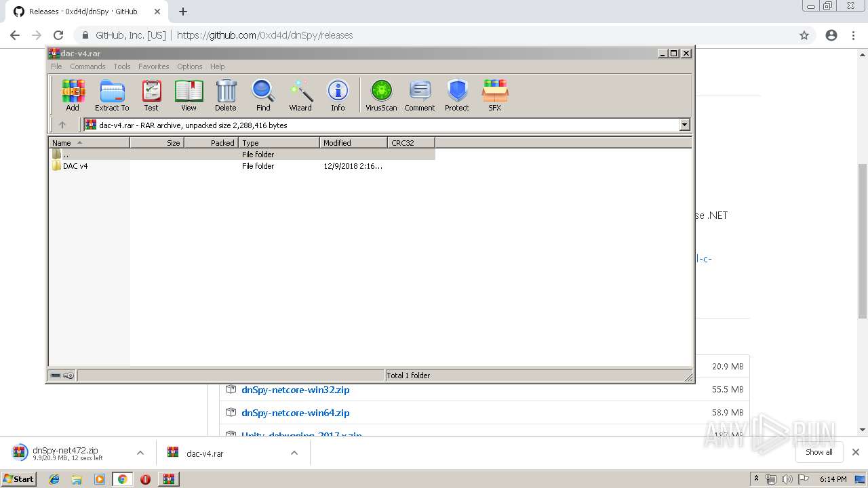Click the Delete trash can icon

(226, 95)
